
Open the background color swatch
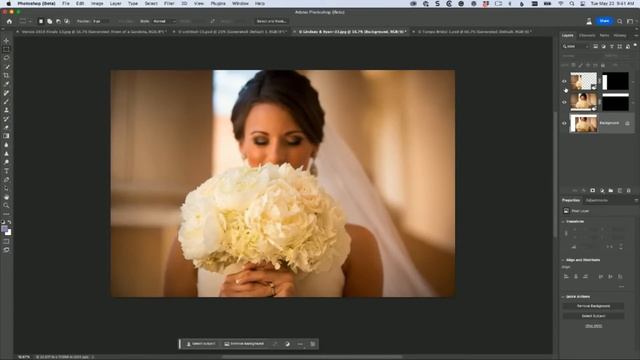click(9, 233)
